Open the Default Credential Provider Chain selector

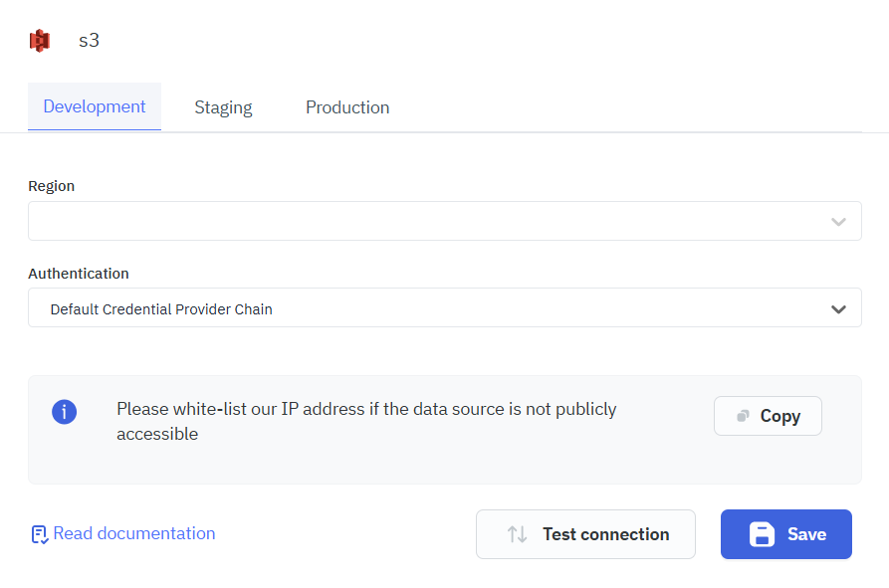(444, 307)
